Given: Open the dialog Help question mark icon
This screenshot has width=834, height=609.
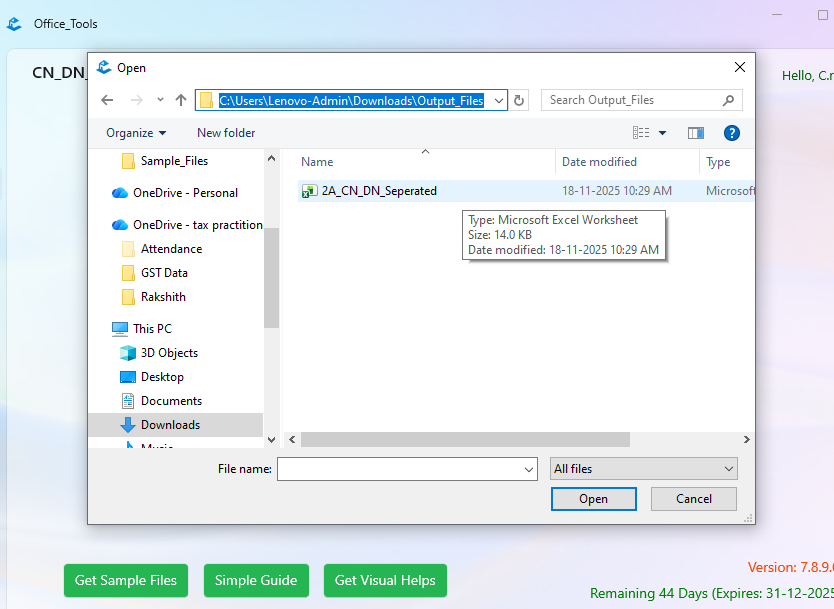Looking at the screenshot, I should pos(731,133).
